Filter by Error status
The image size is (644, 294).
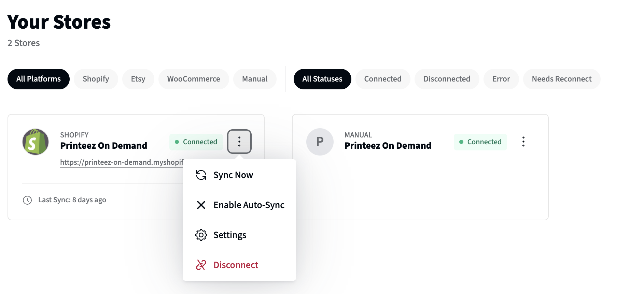[501, 79]
